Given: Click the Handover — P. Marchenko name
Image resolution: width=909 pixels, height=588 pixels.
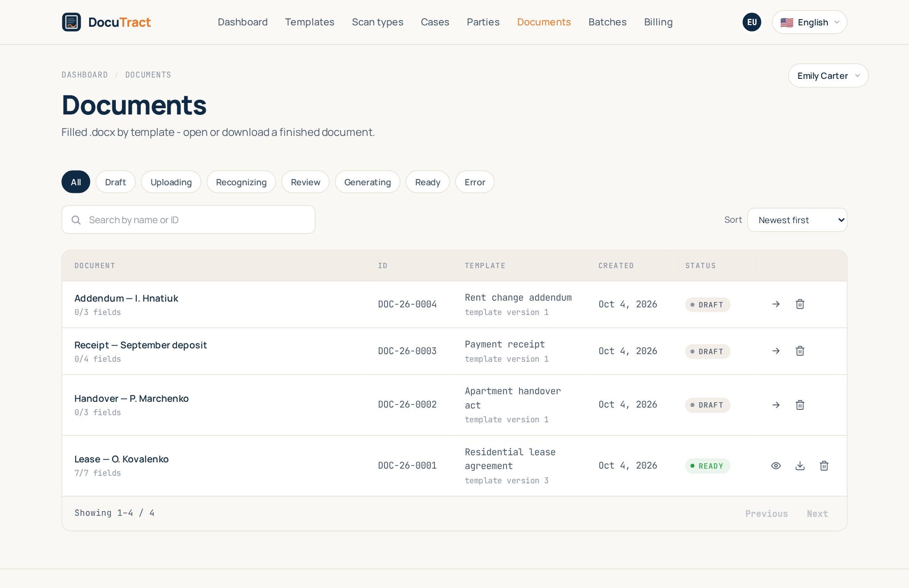Looking at the screenshot, I should pos(131,398).
